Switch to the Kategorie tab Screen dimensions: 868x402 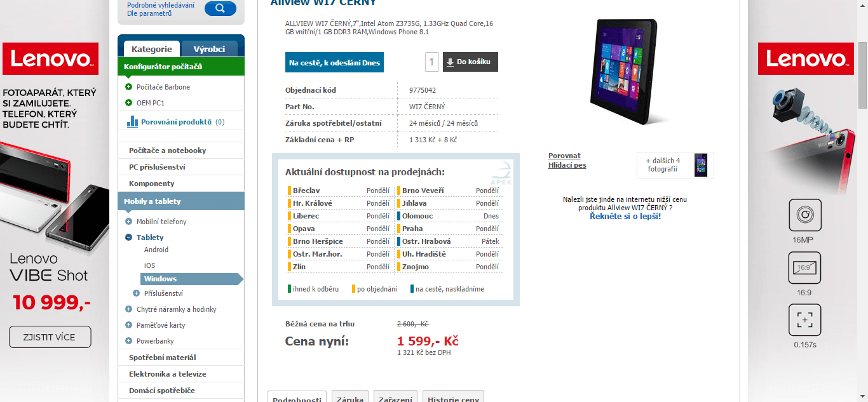click(x=152, y=49)
